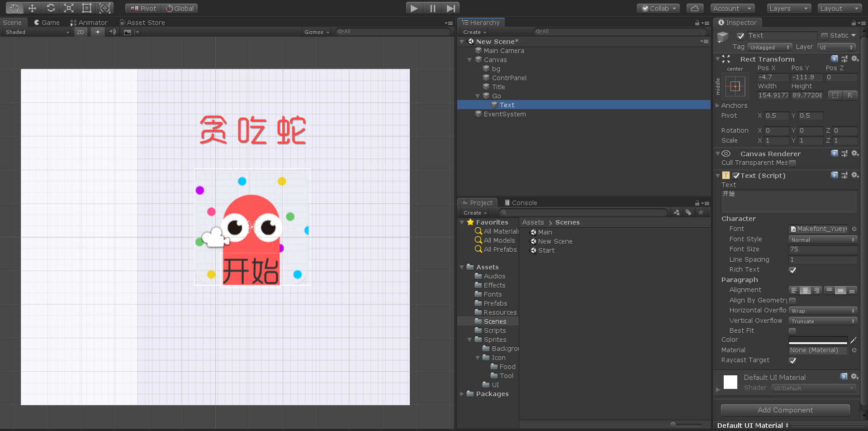Toggle Rich Text checkbox
868x431 pixels.
792,270
